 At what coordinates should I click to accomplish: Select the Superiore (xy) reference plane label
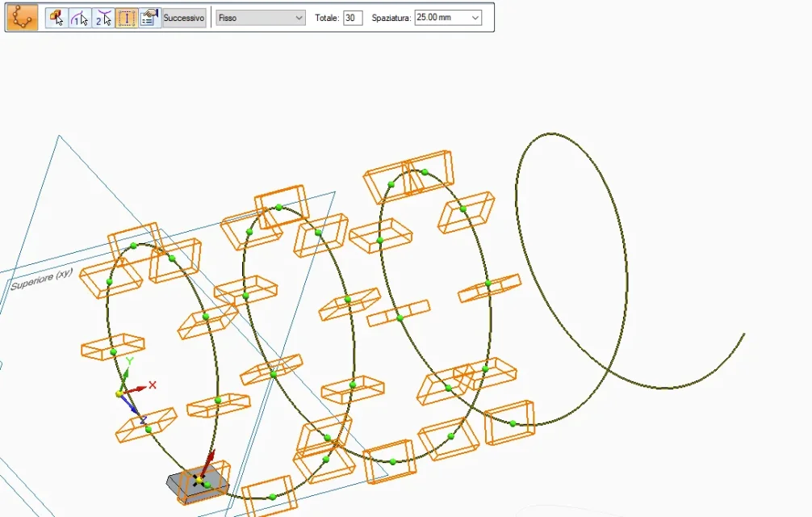[x=41, y=280]
